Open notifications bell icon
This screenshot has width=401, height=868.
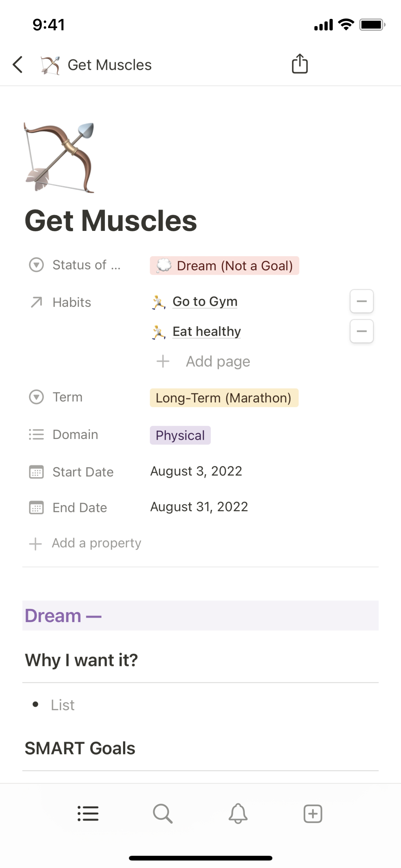(238, 813)
